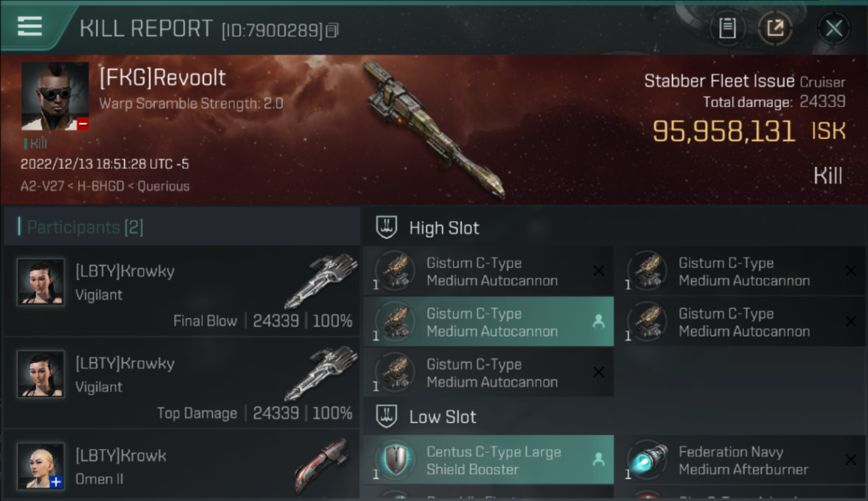Open the Krowky Top Damage participant entry

pyautogui.click(x=182, y=383)
